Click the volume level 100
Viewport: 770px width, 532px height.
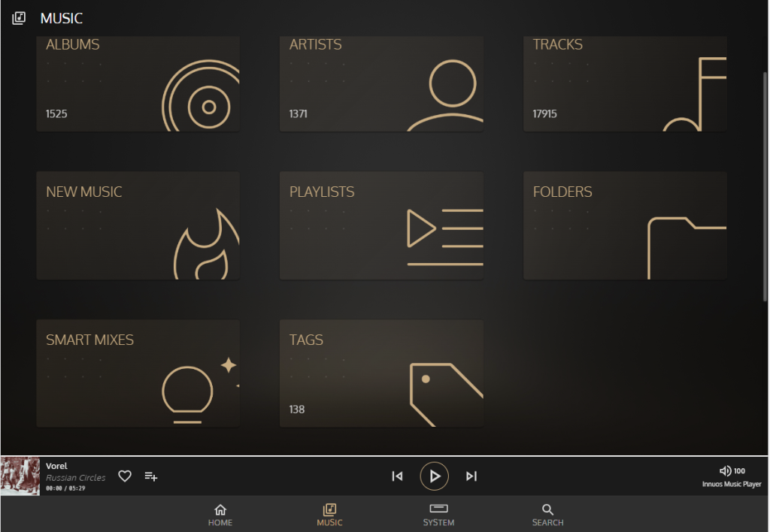[739, 471]
